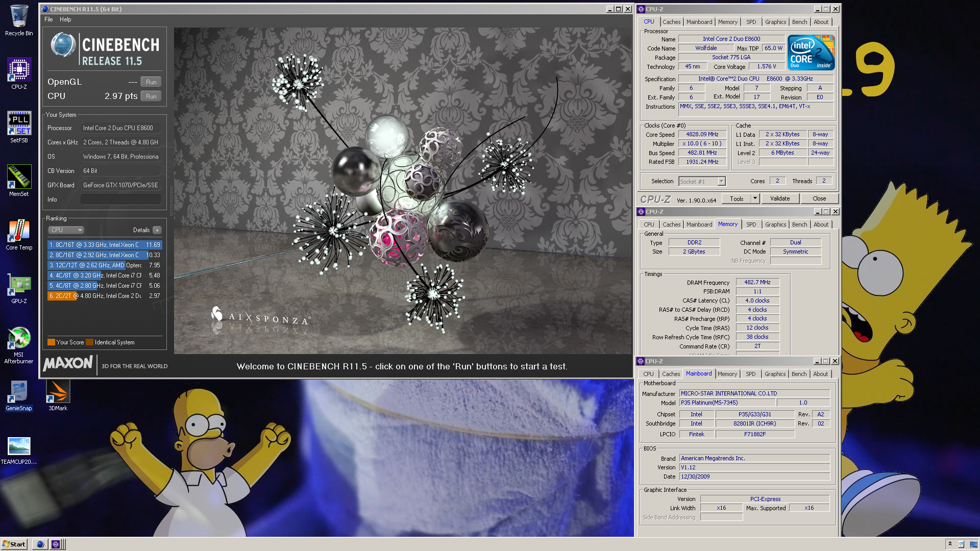Click the Identical System legend swatch

(x=90, y=342)
